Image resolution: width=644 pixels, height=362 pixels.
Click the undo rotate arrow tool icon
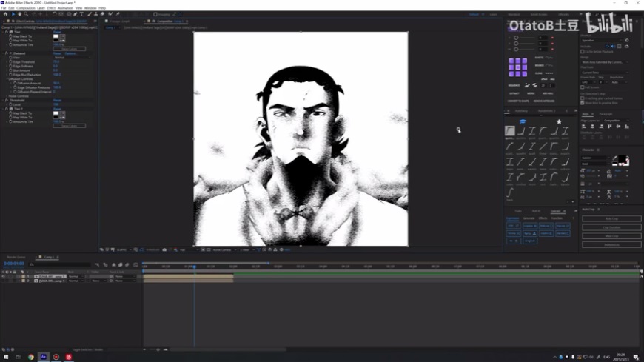click(x=54, y=14)
